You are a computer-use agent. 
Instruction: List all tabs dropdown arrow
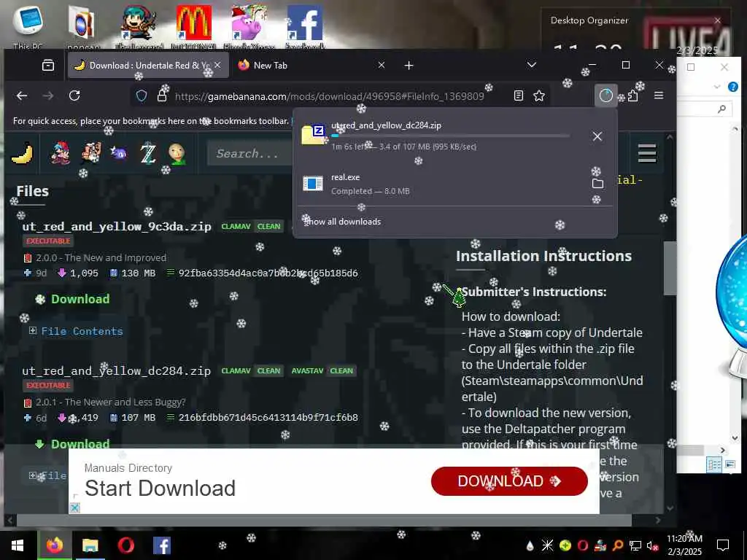(532, 65)
